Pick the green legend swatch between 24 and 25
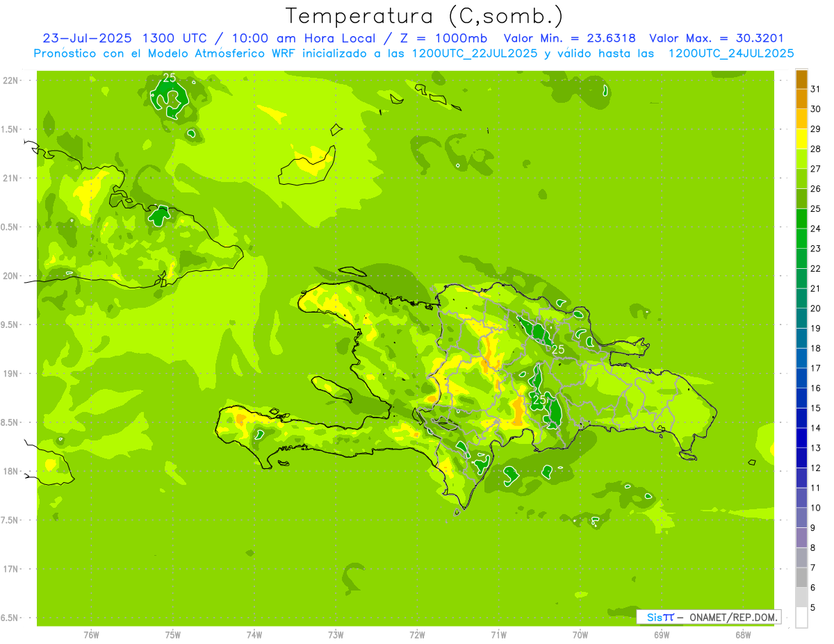 (801, 218)
